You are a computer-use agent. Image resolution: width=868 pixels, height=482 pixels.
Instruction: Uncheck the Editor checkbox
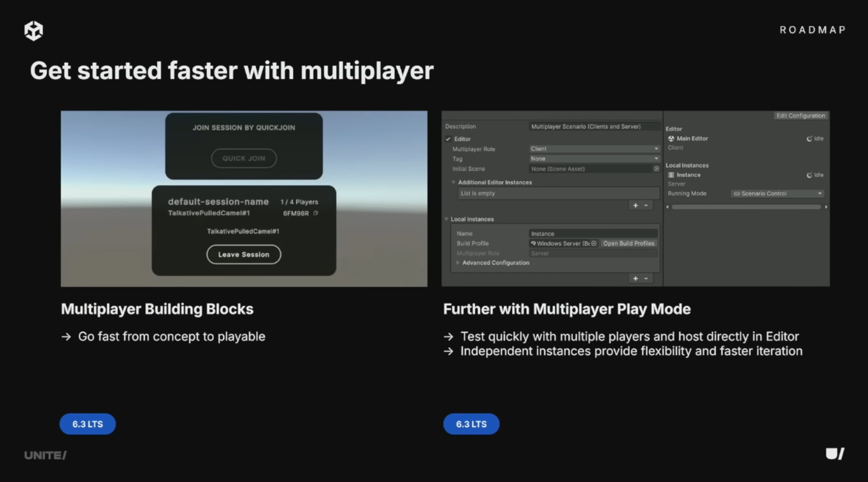click(448, 139)
